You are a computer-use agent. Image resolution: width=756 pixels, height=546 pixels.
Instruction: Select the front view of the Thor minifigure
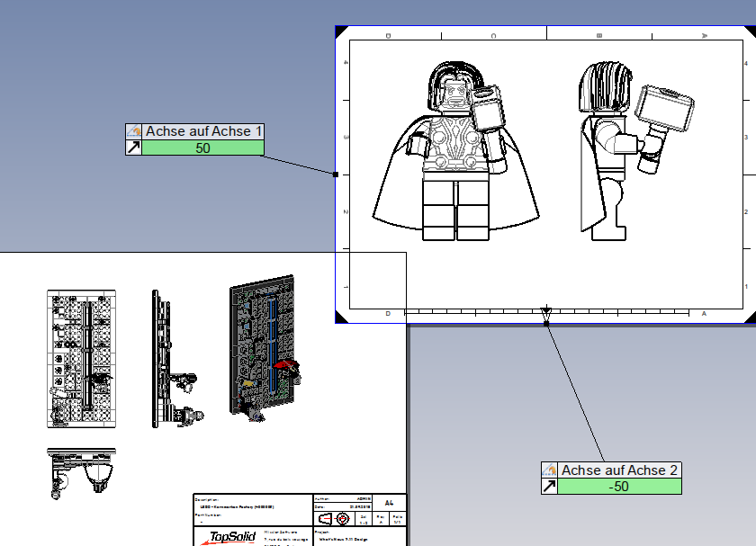(x=456, y=151)
